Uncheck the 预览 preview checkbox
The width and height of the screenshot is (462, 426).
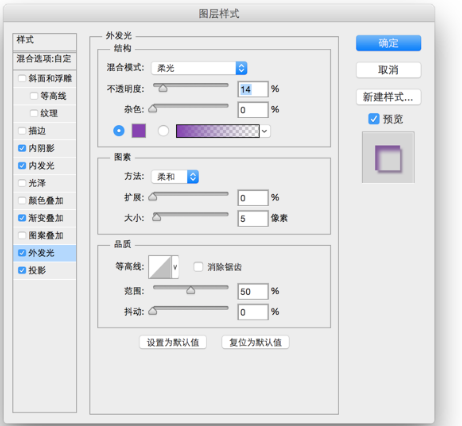click(x=374, y=119)
